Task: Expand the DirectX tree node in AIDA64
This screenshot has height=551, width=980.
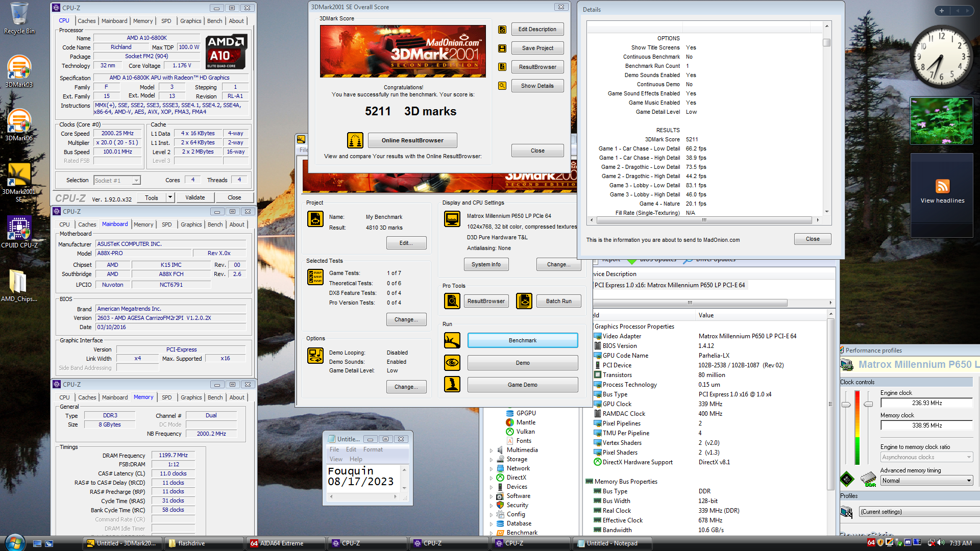Action: pyautogui.click(x=492, y=478)
